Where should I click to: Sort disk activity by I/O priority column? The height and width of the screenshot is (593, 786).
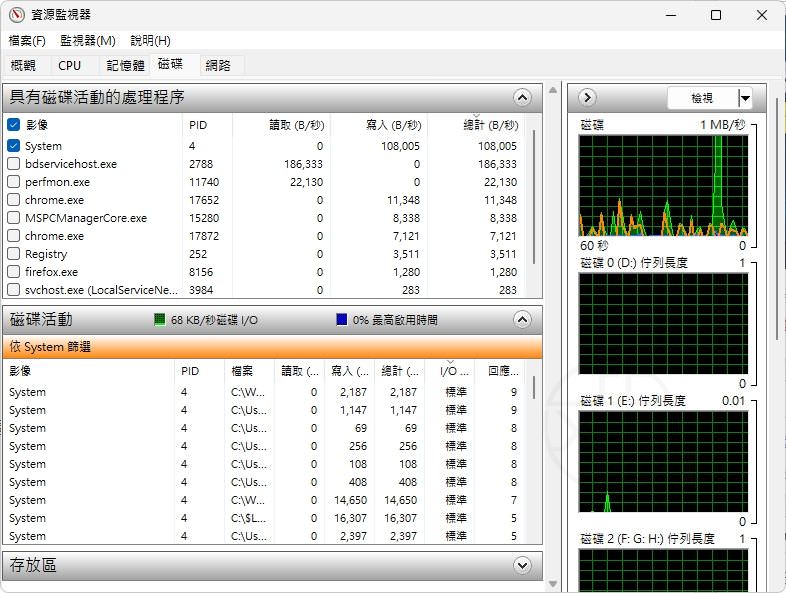point(450,371)
